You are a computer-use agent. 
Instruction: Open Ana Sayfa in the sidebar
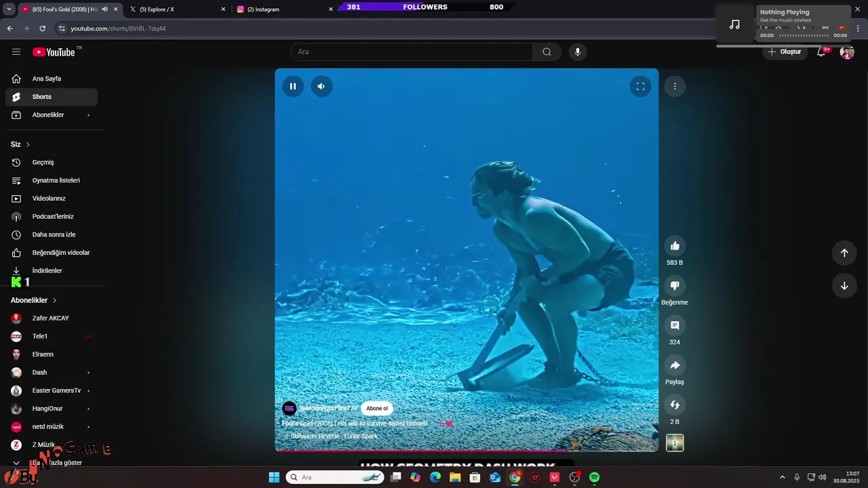coord(52,79)
